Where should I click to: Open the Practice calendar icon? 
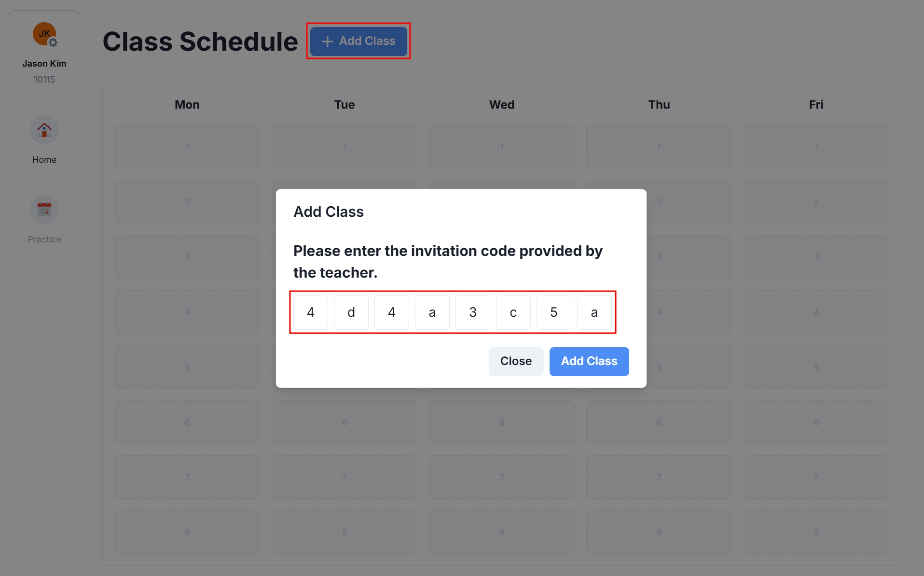(x=44, y=210)
